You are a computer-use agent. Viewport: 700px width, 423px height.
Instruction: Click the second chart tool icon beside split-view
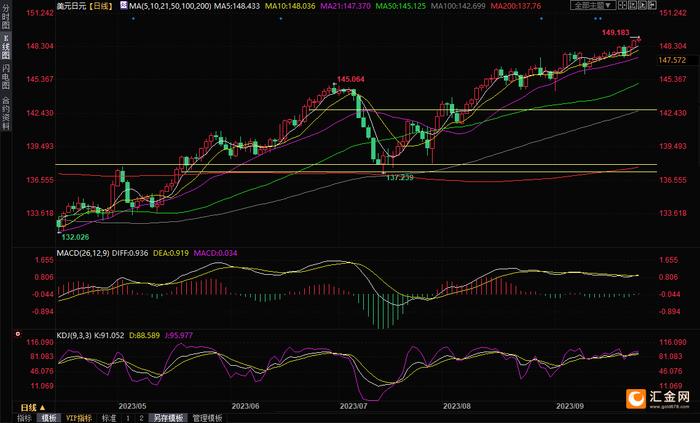(x=633, y=5)
